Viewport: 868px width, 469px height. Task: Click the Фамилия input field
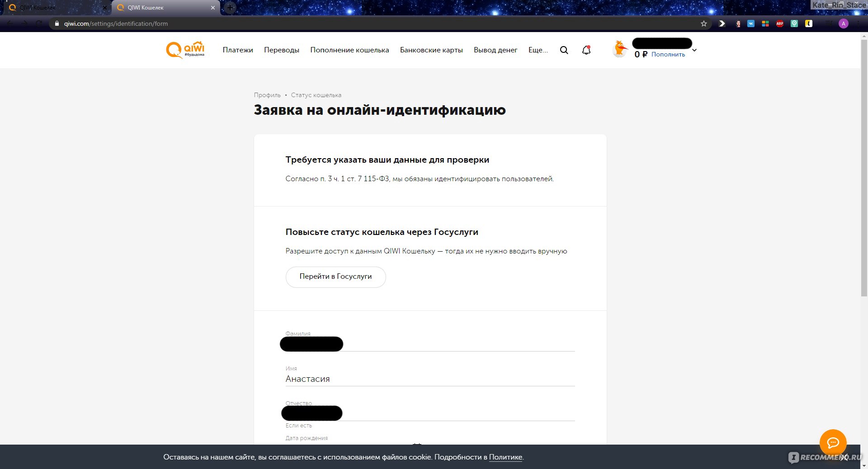pos(430,344)
